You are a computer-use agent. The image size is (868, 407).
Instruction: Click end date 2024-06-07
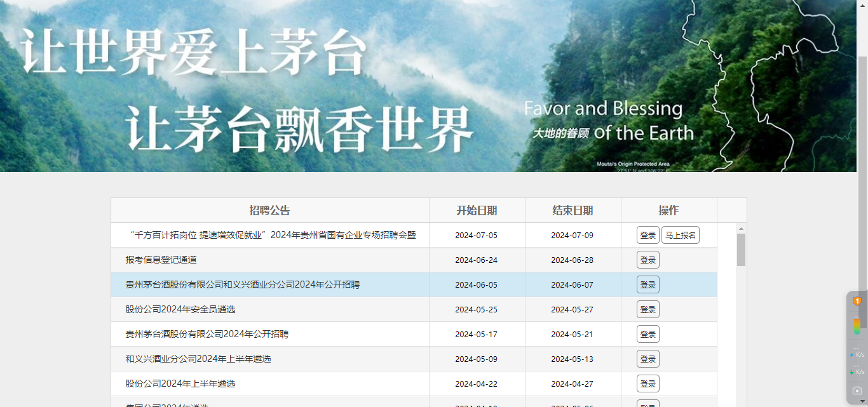tap(573, 284)
